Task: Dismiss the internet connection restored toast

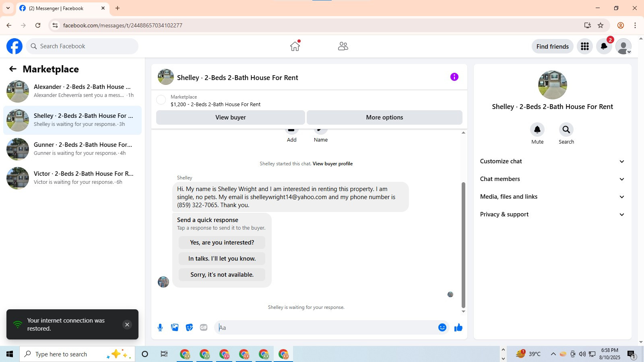Action: click(x=127, y=325)
